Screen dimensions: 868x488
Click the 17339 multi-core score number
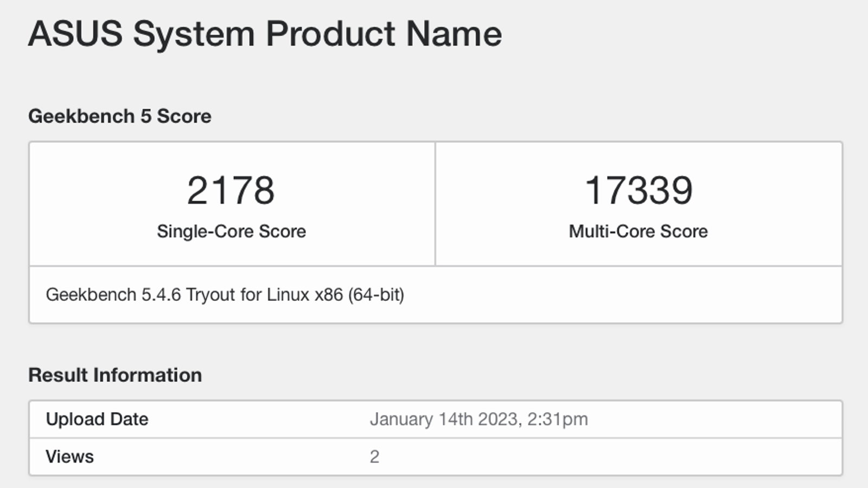click(x=639, y=190)
